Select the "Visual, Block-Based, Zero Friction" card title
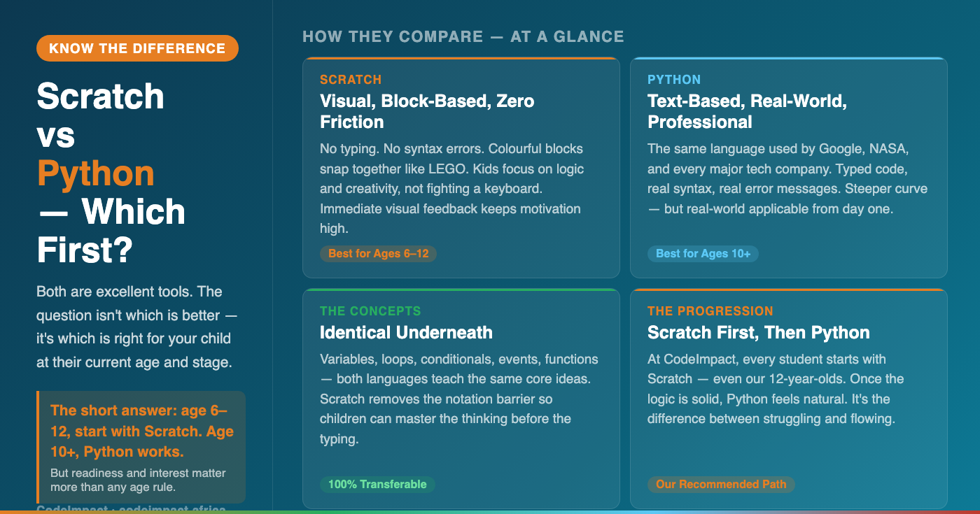This screenshot has width=980, height=514. click(427, 112)
